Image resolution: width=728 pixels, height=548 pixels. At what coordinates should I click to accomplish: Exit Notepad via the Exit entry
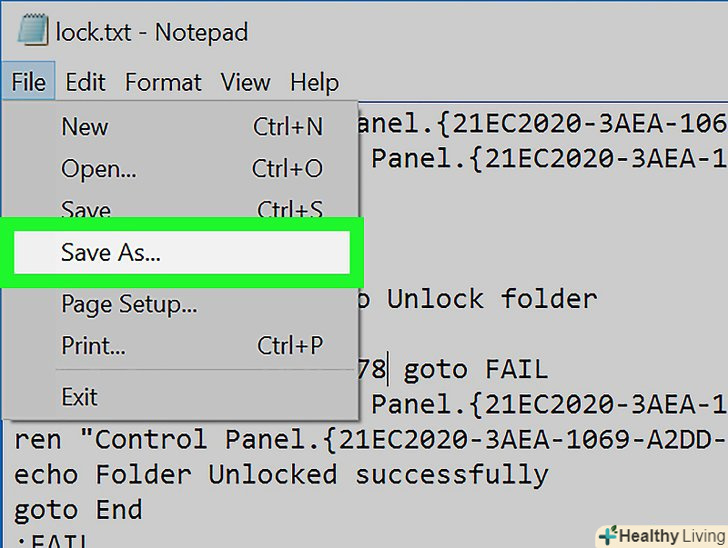(x=80, y=397)
